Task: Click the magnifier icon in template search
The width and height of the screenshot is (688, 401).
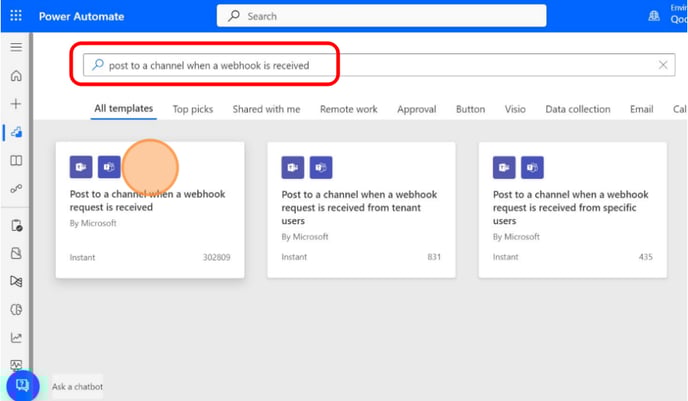Action: (x=97, y=65)
